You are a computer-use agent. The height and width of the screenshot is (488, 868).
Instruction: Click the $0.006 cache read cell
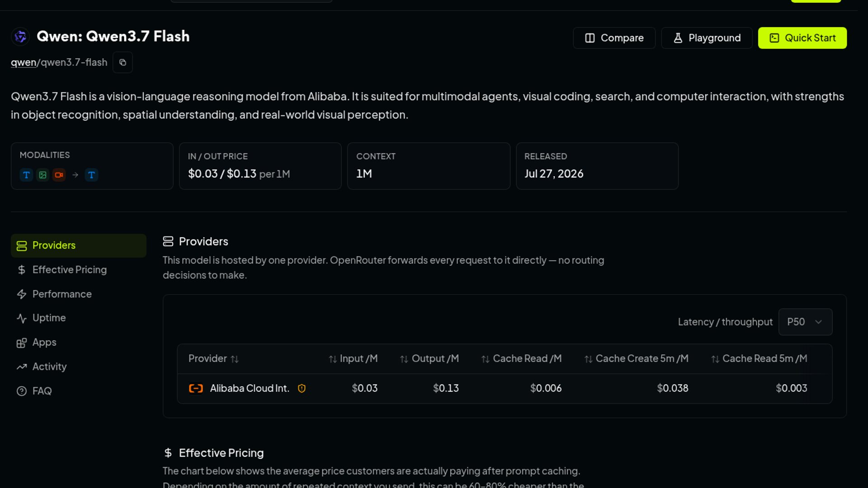[x=546, y=388]
